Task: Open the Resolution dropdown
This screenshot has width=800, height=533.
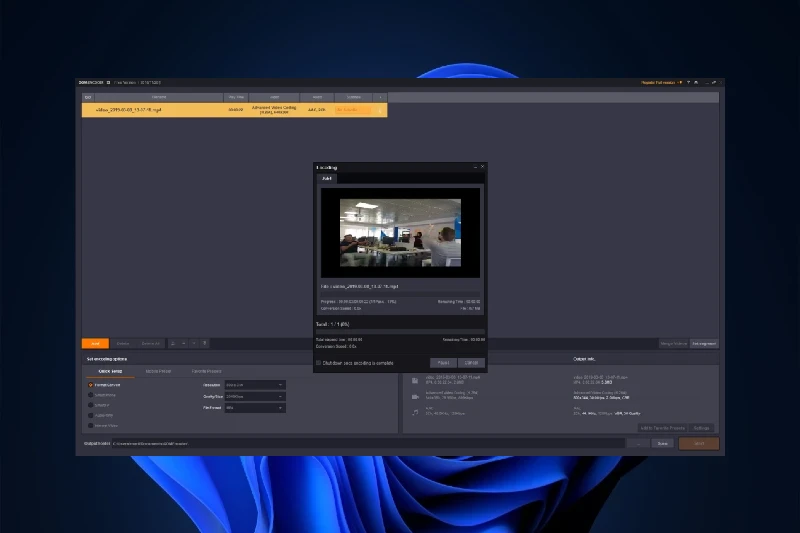Action: (255, 385)
